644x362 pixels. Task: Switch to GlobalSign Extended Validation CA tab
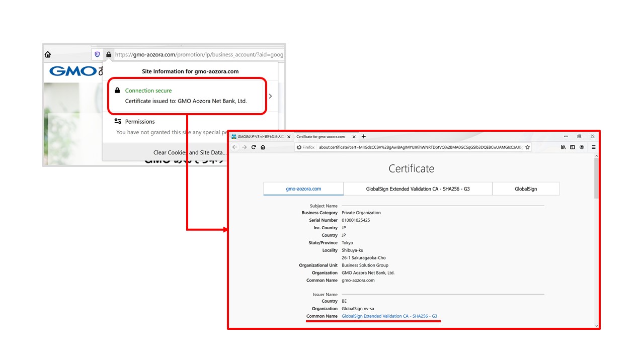418,189
